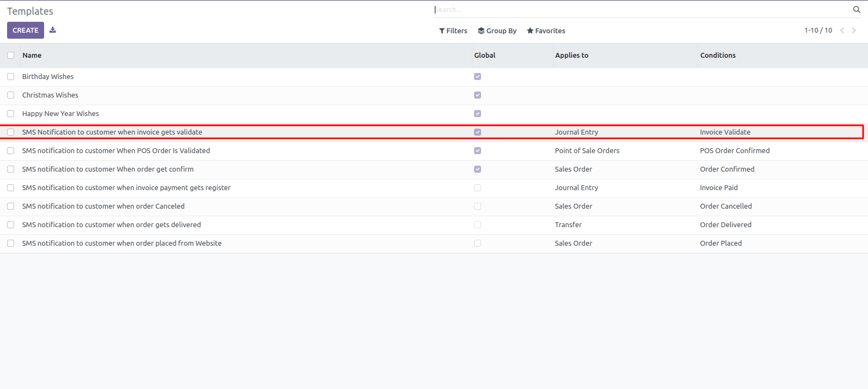Screen dimensions: 868x389
Task: Open the order Canceled SMS template
Action: click(103, 206)
